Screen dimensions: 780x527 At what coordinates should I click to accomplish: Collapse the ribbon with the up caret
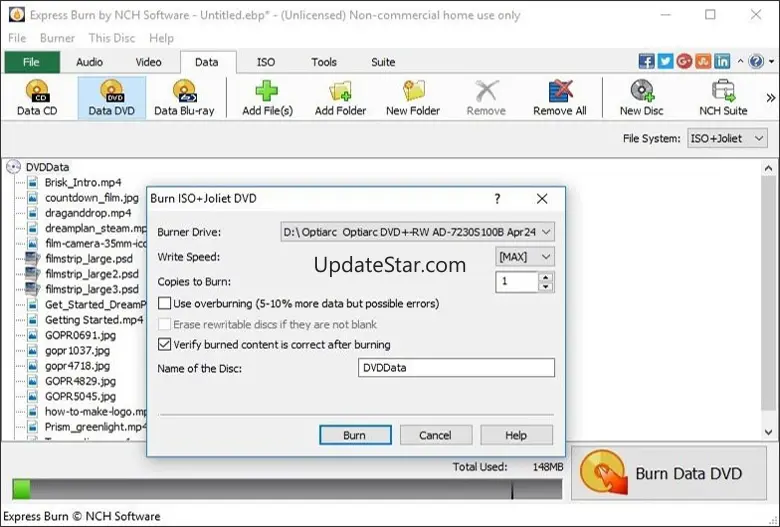(x=740, y=61)
